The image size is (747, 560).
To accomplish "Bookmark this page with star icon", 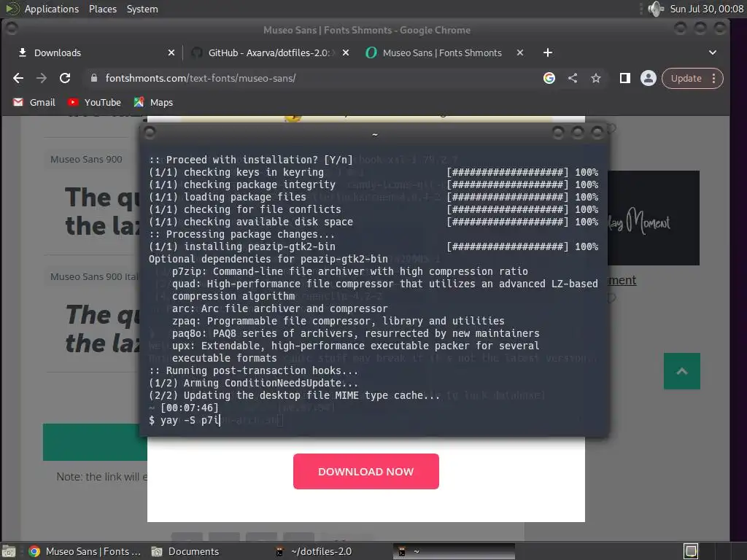I will (596, 78).
